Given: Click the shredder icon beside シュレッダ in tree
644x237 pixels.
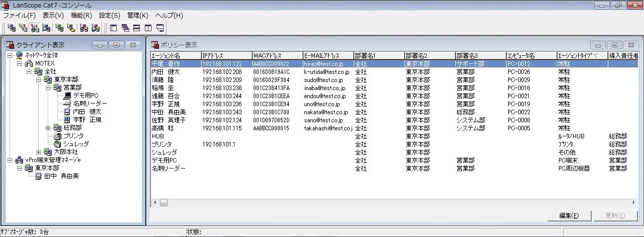Looking at the screenshot, I should [x=57, y=144].
